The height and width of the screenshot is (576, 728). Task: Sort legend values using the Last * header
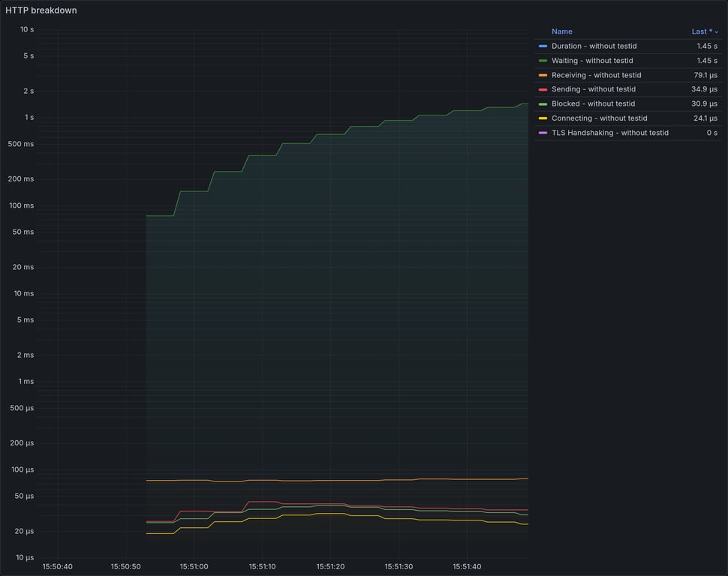pyautogui.click(x=703, y=31)
